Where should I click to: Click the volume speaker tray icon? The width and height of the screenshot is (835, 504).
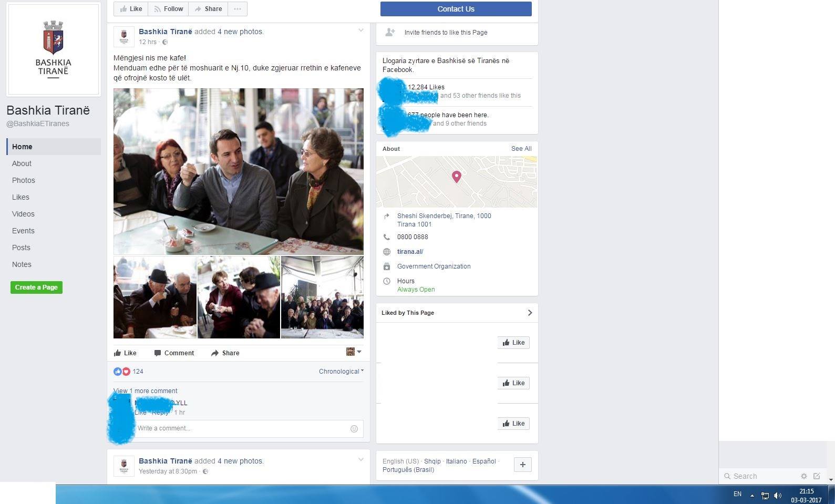tap(778, 495)
